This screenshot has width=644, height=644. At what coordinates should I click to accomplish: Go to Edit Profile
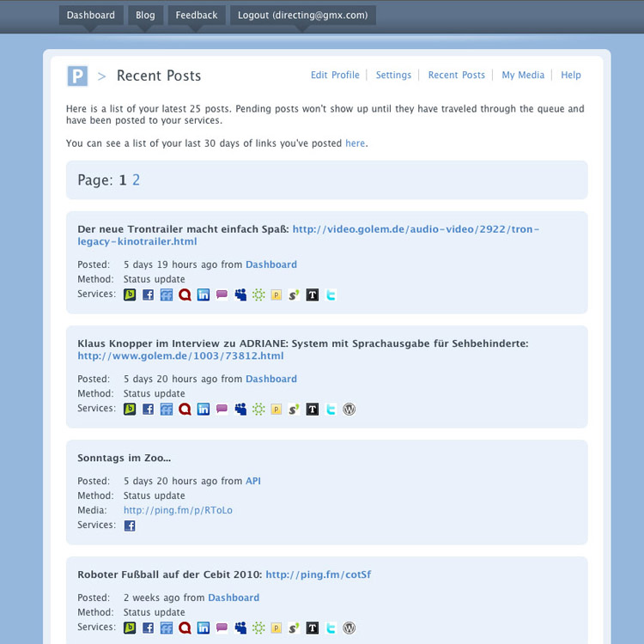(x=335, y=76)
